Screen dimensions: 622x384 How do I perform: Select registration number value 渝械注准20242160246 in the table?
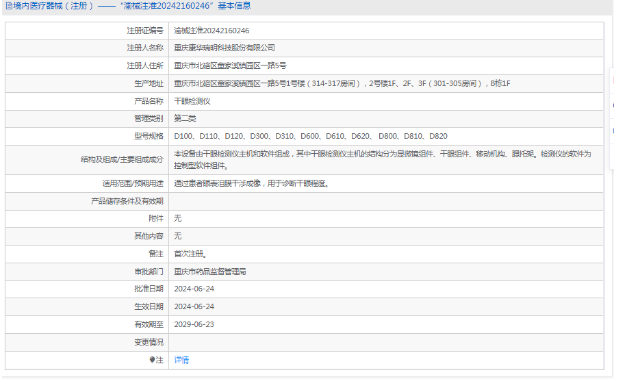[211, 31]
